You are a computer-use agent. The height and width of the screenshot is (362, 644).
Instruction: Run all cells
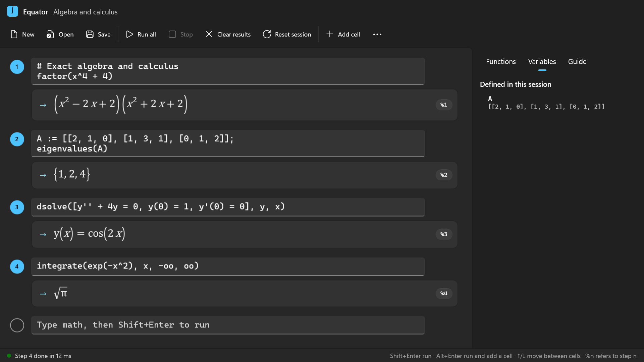(x=141, y=34)
